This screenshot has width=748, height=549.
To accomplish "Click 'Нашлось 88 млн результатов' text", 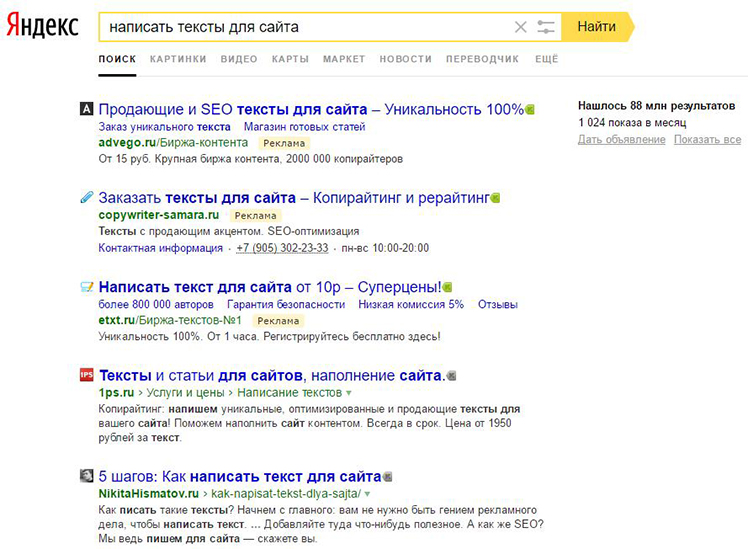I will click(x=656, y=106).
